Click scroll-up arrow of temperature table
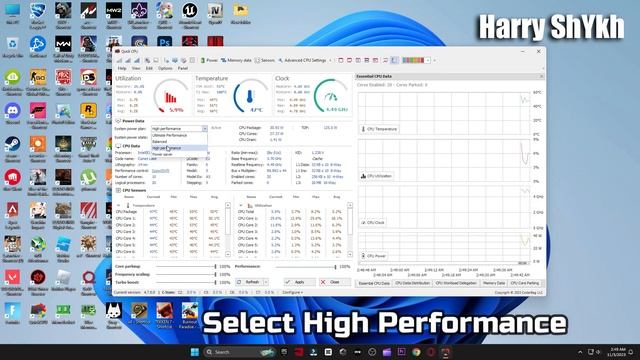 click(228, 205)
